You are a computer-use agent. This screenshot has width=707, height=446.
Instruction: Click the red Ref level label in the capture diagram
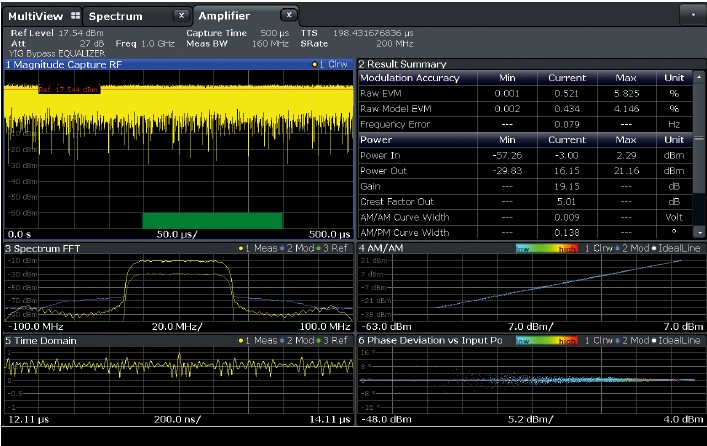point(68,89)
